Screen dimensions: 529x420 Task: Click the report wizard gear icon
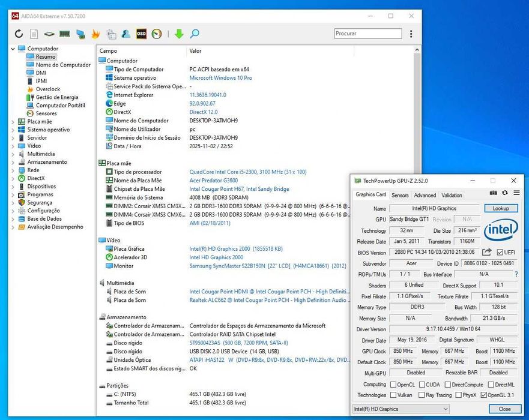point(111,34)
